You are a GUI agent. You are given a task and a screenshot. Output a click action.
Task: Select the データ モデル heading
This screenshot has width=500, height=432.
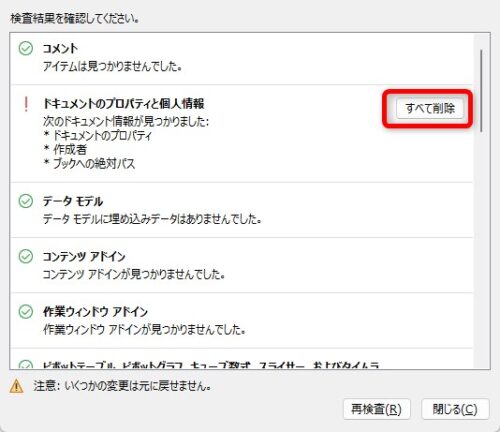click(73, 201)
